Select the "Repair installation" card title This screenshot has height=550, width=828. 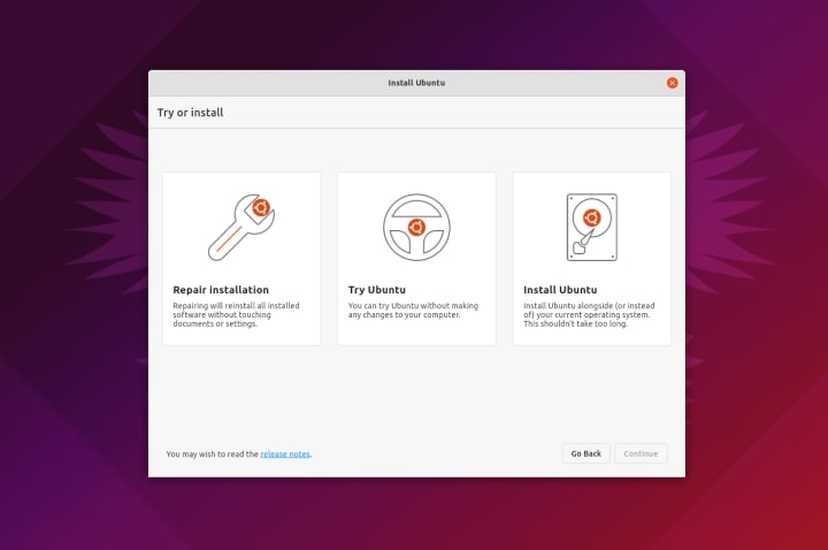point(221,290)
